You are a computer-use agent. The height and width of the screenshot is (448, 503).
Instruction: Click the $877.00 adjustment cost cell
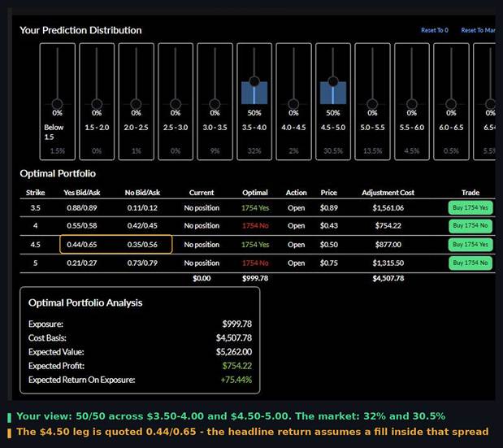tap(388, 245)
